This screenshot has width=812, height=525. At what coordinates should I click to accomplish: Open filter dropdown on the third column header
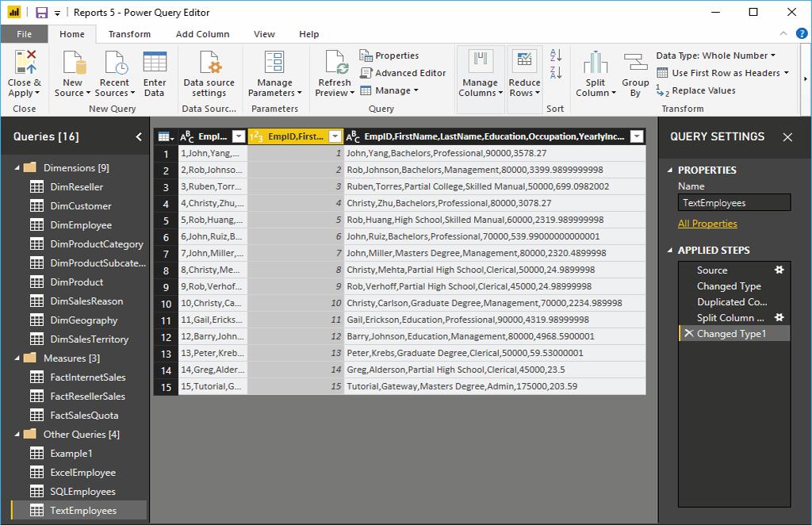click(x=636, y=136)
